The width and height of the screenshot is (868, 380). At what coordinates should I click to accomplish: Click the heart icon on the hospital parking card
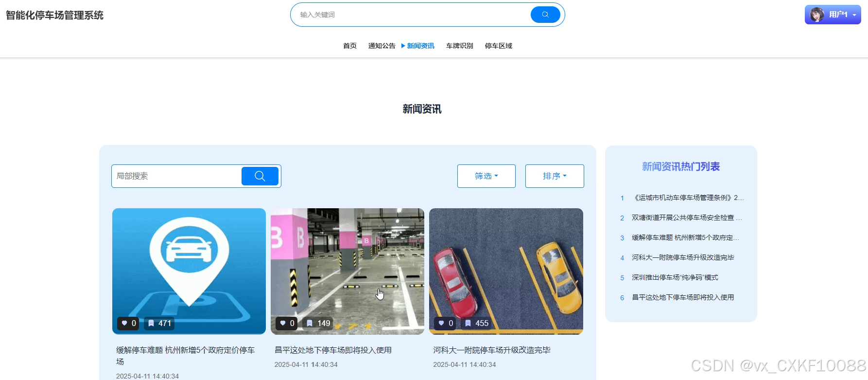(441, 323)
